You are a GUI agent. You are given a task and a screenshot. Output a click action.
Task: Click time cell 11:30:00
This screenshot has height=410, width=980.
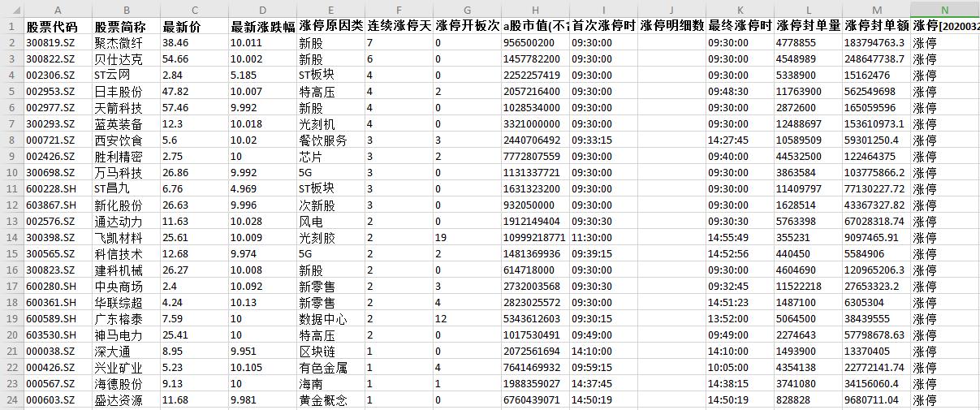point(603,237)
